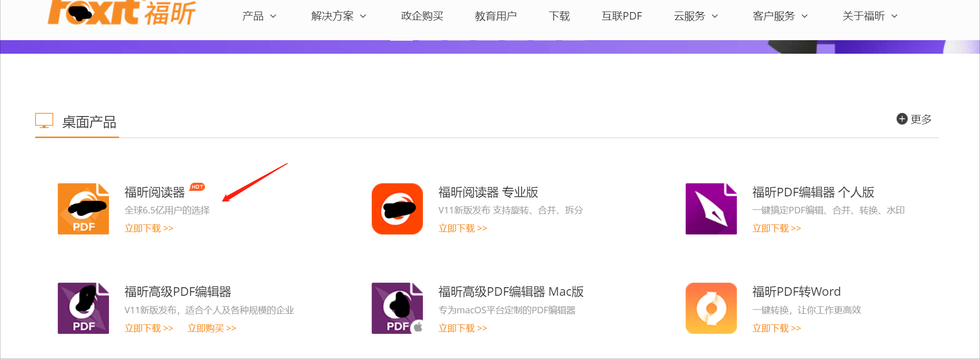Select 下载 in the navigation bar

(559, 16)
